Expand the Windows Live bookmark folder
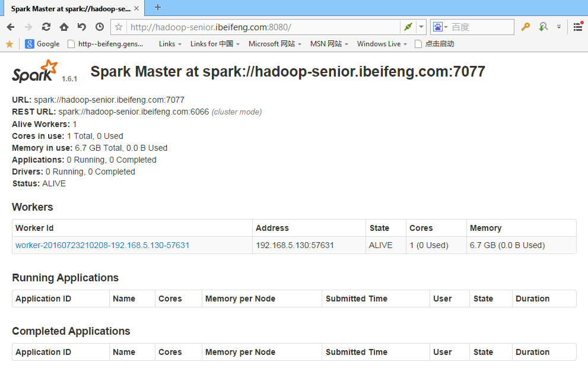The width and height of the screenshot is (588, 384). (382, 44)
